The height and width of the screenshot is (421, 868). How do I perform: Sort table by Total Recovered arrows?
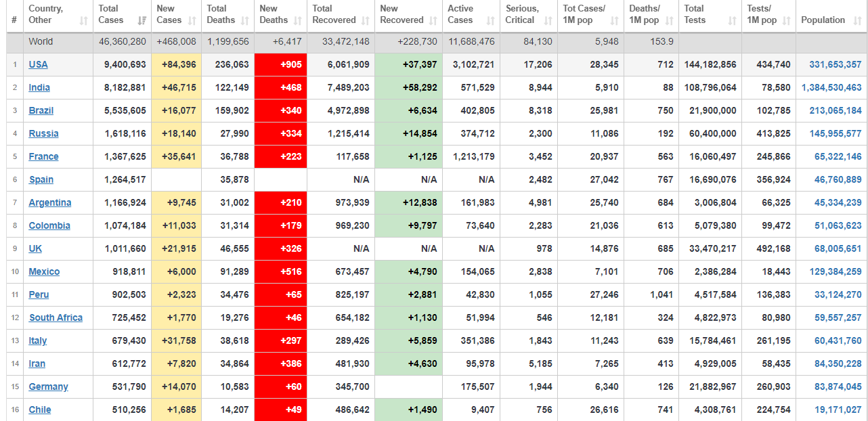(366, 21)
